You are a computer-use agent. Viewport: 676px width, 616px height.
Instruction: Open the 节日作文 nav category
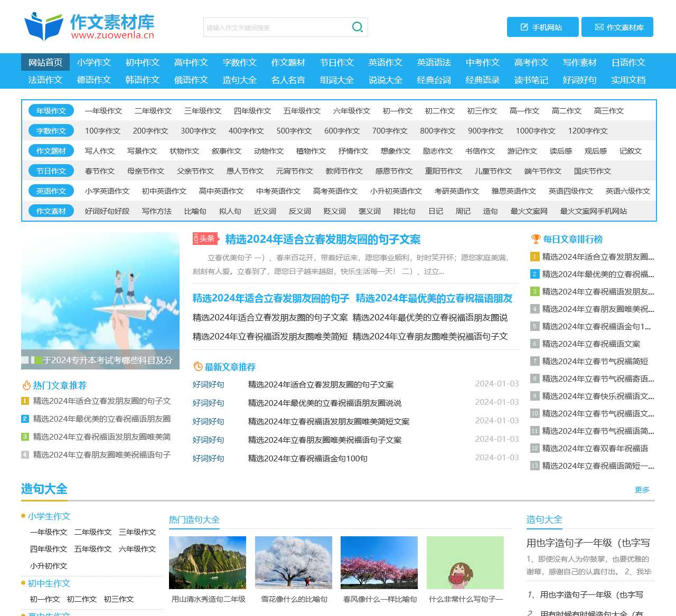pos(336,62)
